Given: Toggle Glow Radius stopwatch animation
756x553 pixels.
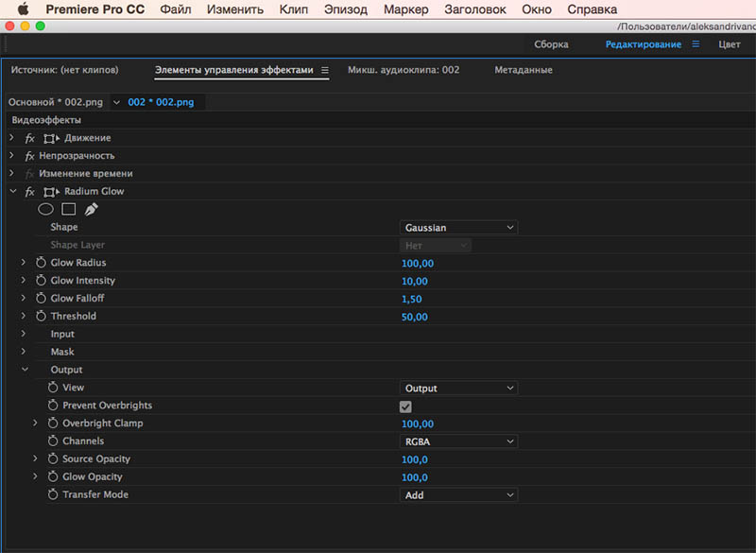Looking at the screenshot, I should click(x=41, y=263).
